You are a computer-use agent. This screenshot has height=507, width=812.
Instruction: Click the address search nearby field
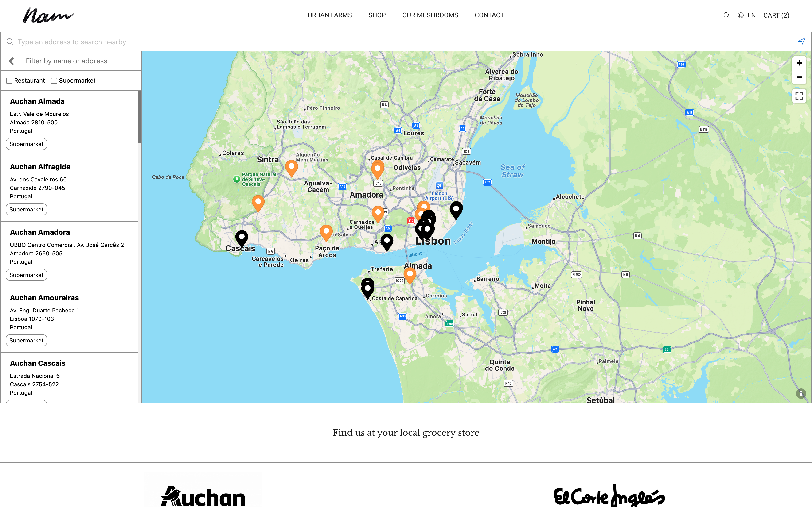click(x=403, y=42)
